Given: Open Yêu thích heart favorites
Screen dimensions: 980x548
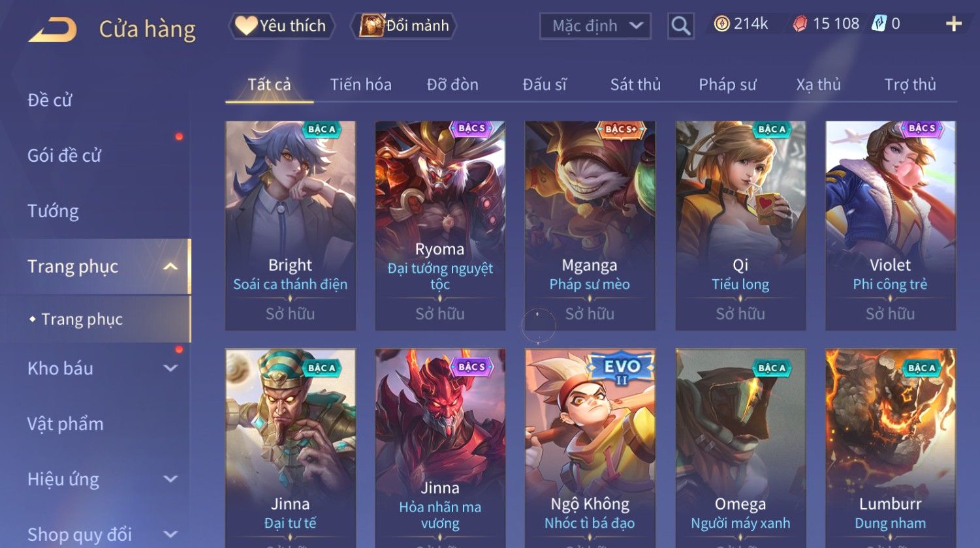Looking at the screenshot, I should click(x=281, y=25).
